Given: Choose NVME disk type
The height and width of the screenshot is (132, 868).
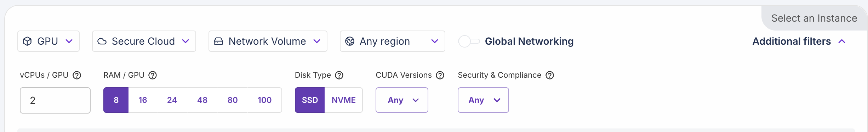Looking at the screenshot, I should coord(343,100).
